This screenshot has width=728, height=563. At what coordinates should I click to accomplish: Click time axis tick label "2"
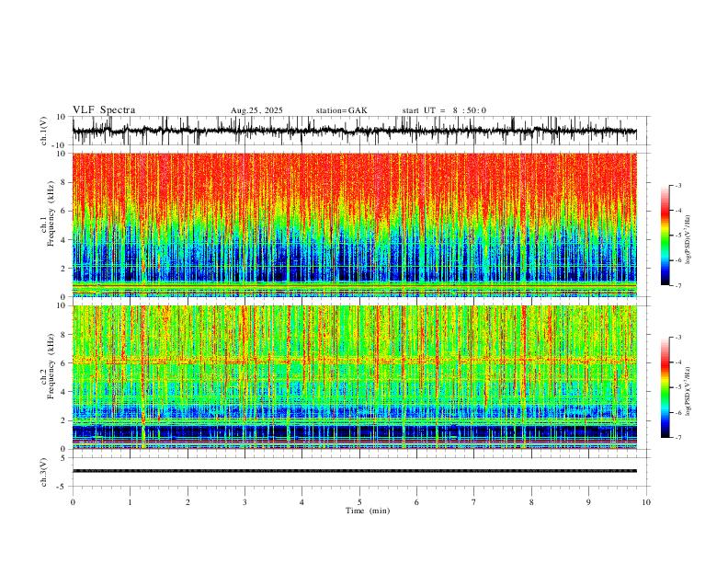tap(188, 502)
